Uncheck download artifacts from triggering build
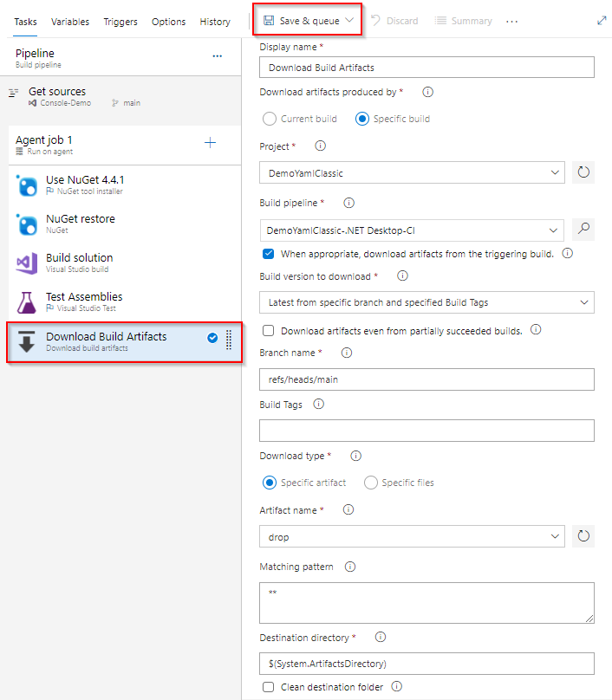The width and height of the screenshot is (612, 700). [x=268, y=254]
